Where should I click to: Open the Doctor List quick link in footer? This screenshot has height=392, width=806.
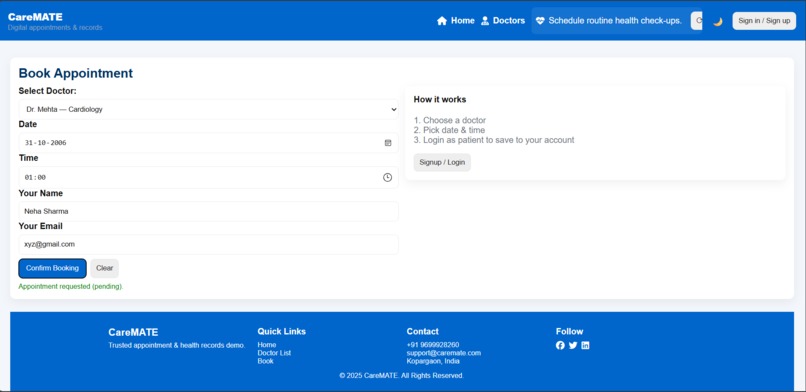click(274, 353)
